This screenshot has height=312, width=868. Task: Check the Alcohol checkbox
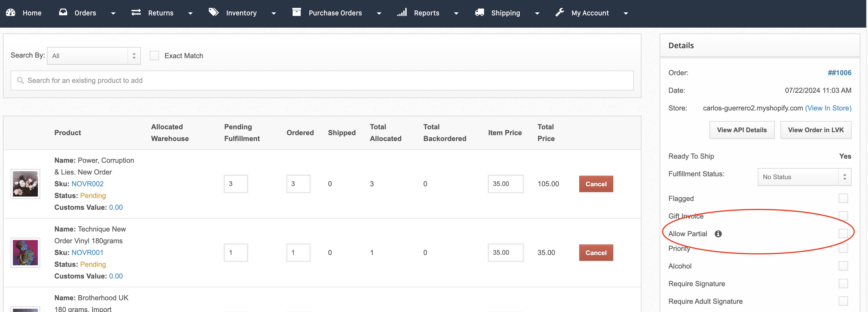(x=843, y=266)
